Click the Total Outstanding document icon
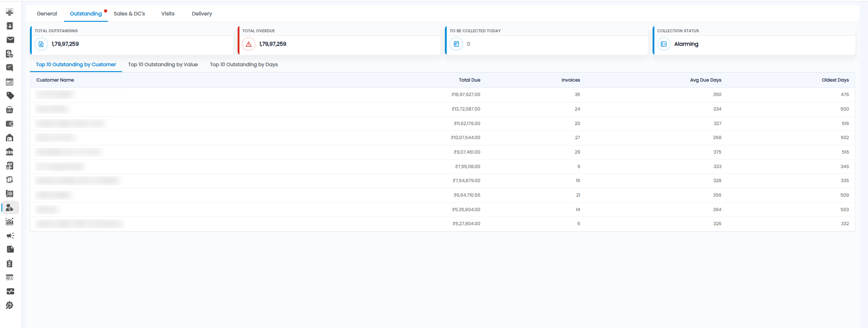 41,44
